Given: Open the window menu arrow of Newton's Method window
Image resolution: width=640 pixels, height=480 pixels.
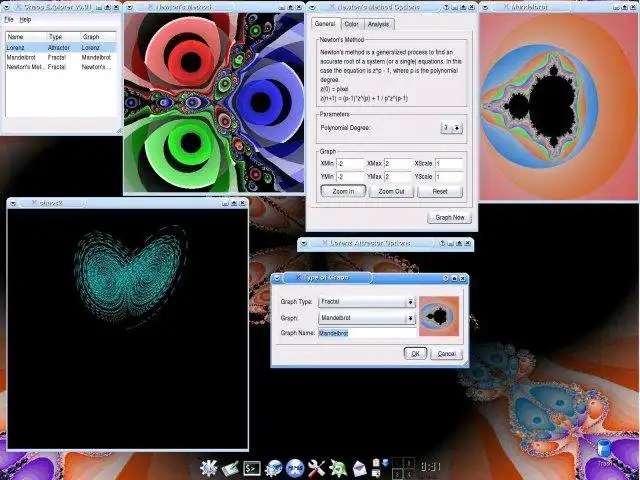Looking at the screenshot, I should (129, 7).
